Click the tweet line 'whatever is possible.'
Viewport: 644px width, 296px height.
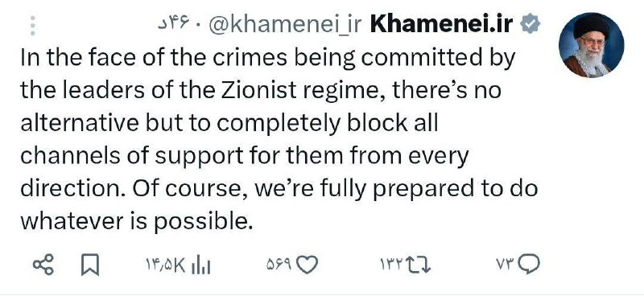(136, 222)
